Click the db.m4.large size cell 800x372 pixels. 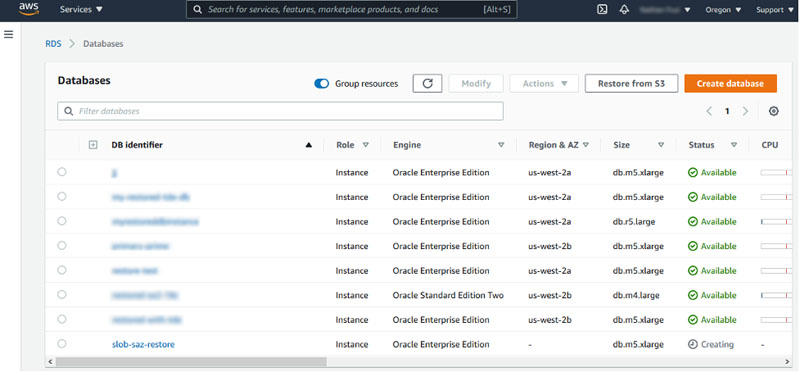636,295
